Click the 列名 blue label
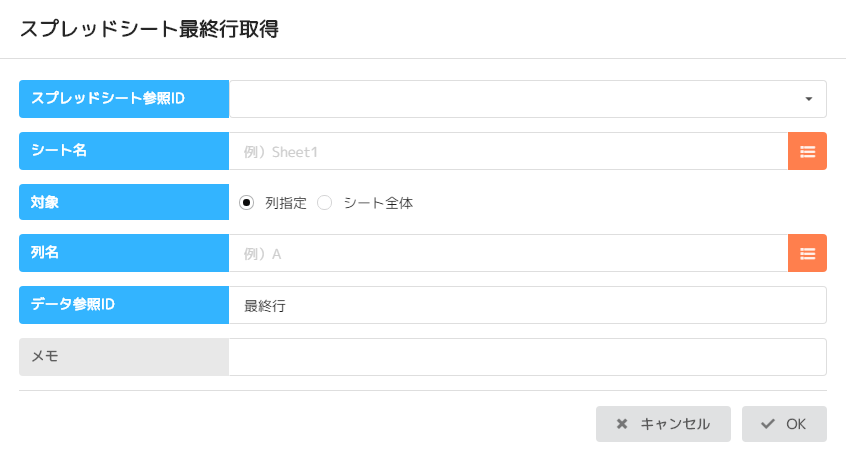The height and width of the screenshot is (463, 846). point(124,253)
